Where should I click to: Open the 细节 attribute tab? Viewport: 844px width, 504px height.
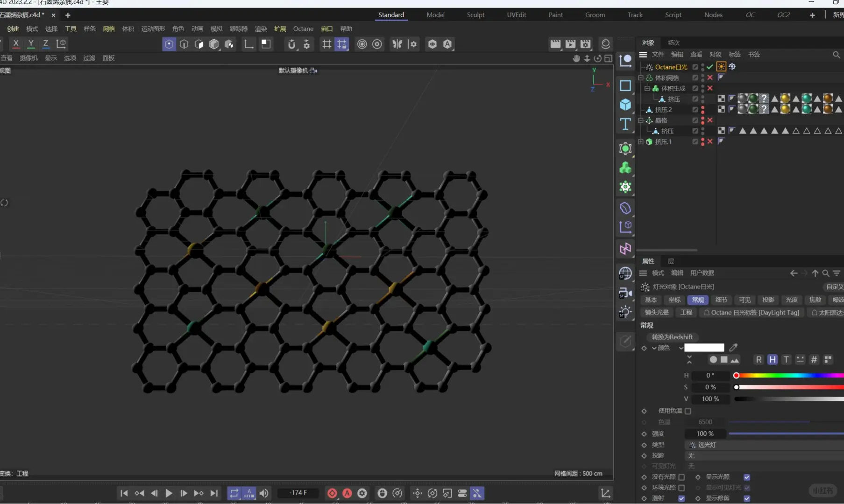point(721,300)
